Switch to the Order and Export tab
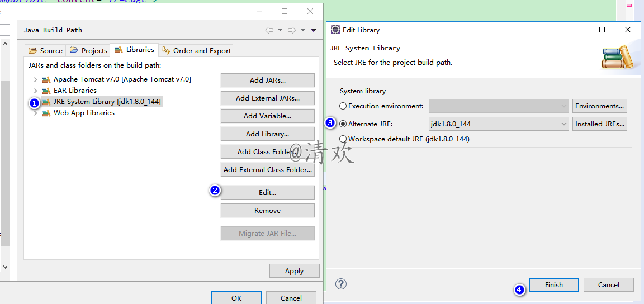Screen dimensions: 644x304 tap(196, 50)
